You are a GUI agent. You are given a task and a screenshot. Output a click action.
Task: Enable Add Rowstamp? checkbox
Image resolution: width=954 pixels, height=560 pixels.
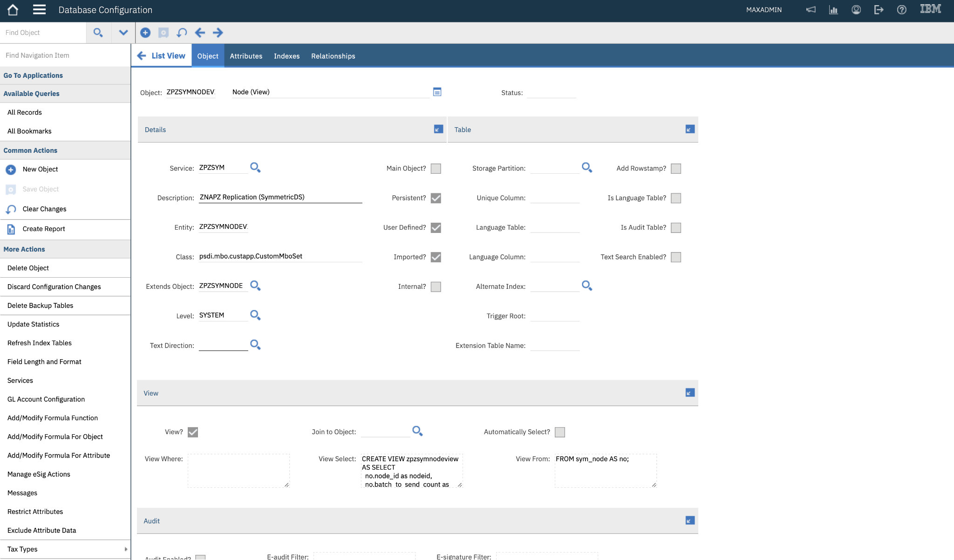point(676,169)
